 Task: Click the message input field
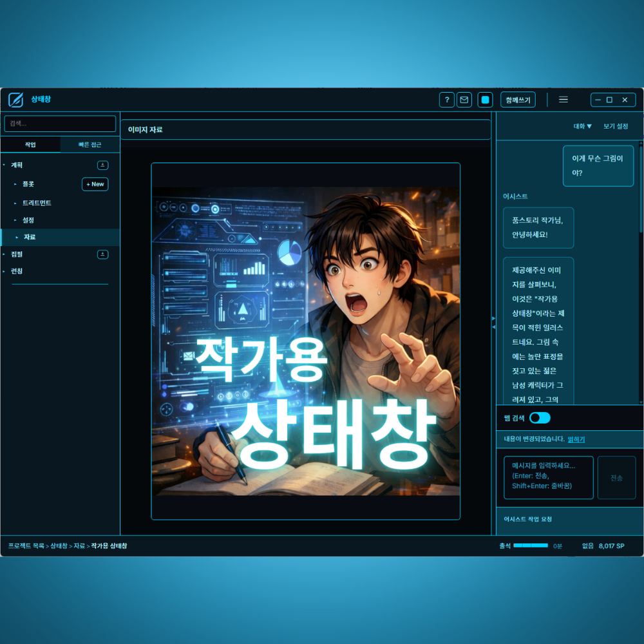[548, 477]
